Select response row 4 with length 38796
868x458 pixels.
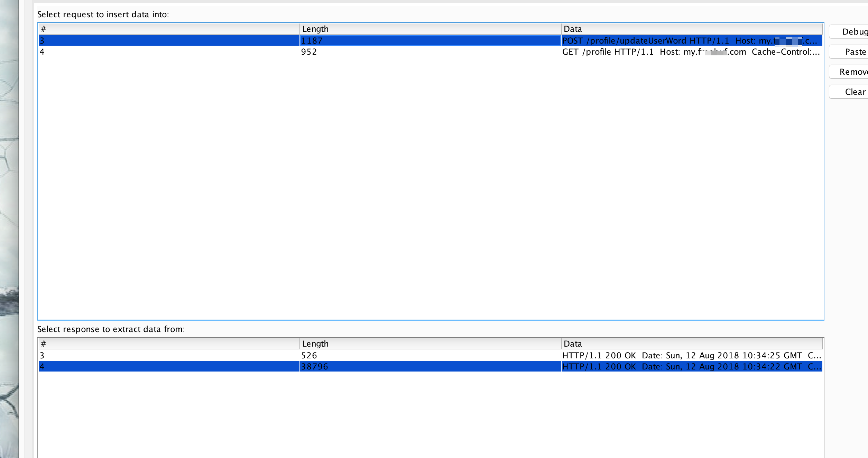[314, 367]
